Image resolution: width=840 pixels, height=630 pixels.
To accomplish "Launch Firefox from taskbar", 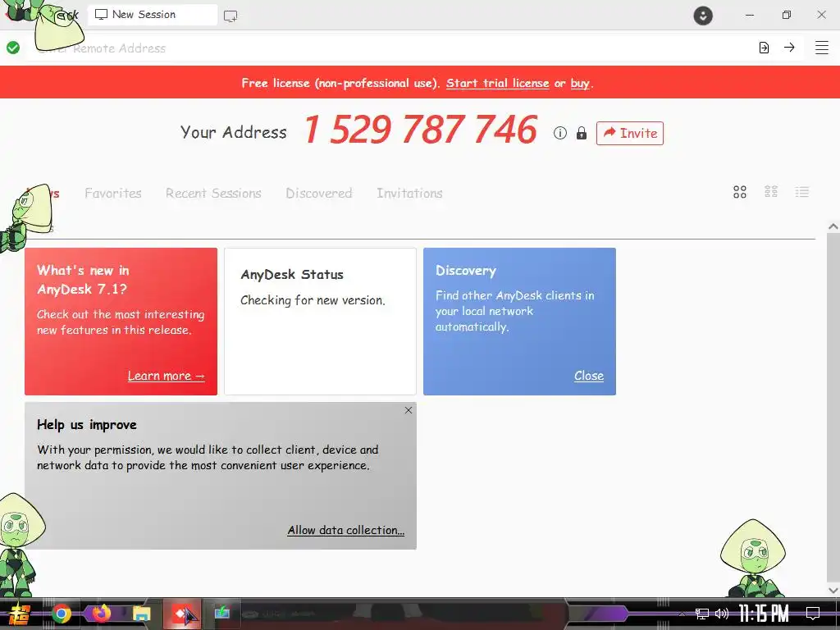I will 101,614.
